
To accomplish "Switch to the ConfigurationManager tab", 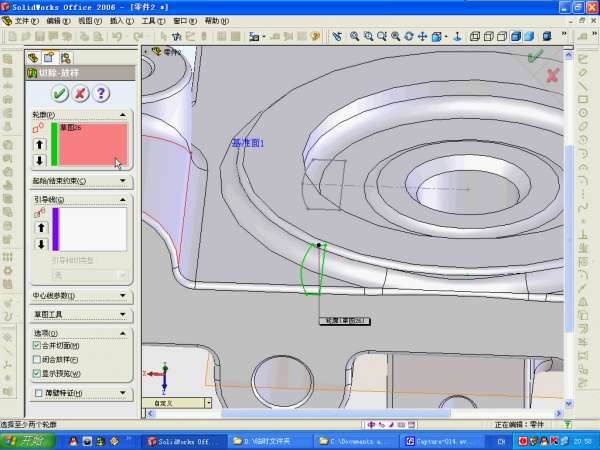I will pyautogui.click(x=65, y=58).
